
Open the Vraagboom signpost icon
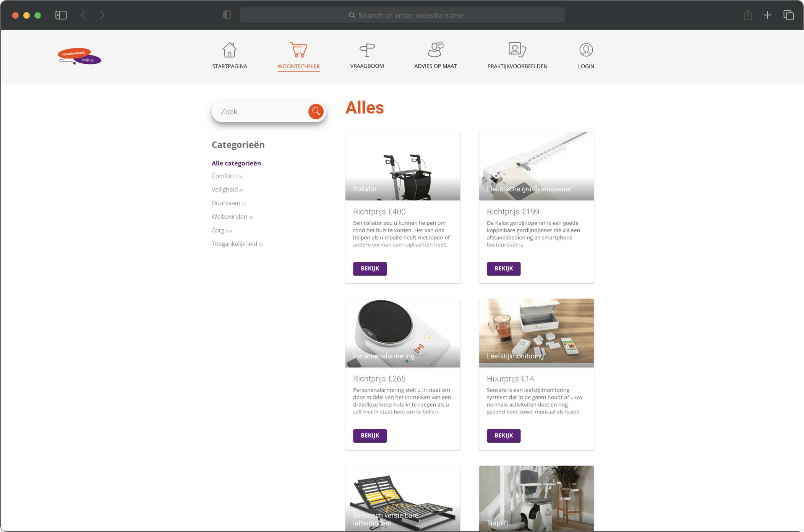pyautogui.click(x=367, y=50)
